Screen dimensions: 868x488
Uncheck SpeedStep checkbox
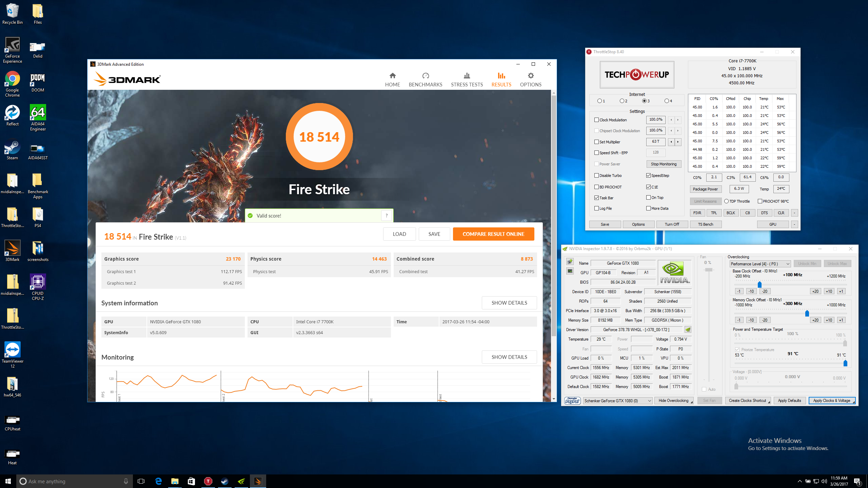coord(648,176)
